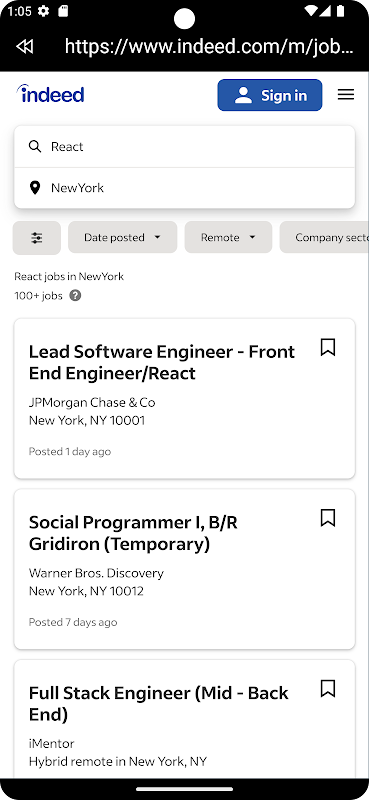Image resolution: width=369 pixels, height=800 pixels.
Task: Expand the Date posted dropdown
Action: (122, 237)
